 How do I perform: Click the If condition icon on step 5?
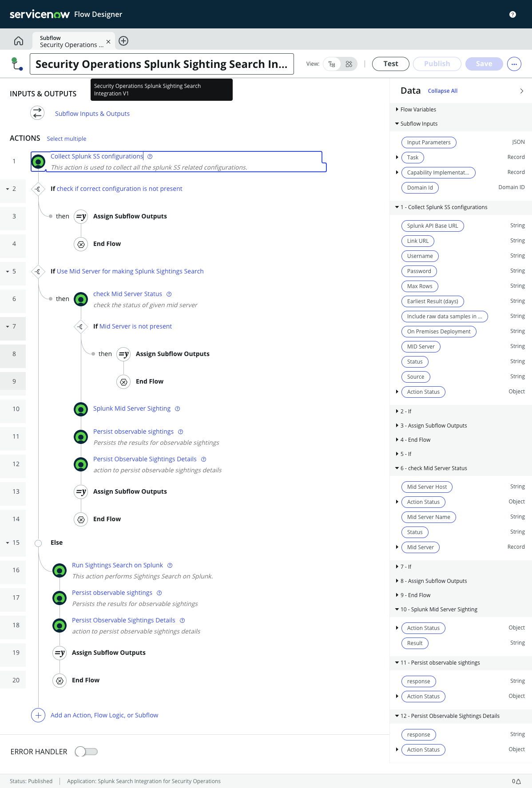(x=38, y=272)
